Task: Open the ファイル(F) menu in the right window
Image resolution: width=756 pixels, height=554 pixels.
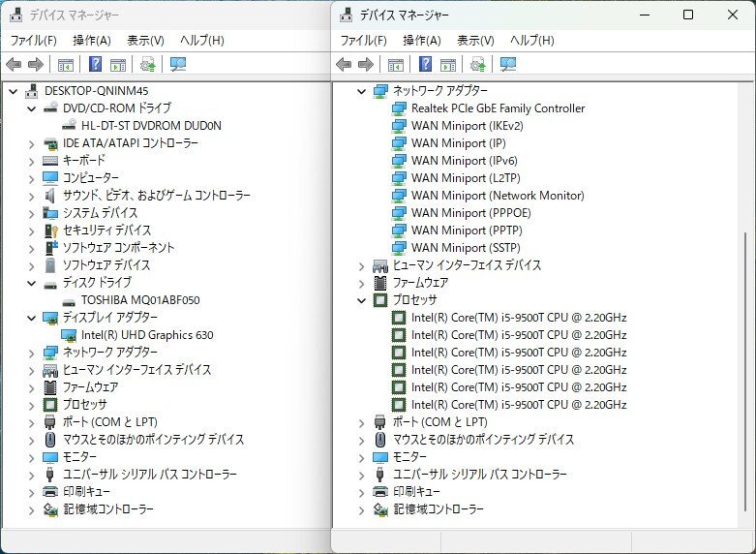Action: 363,41
